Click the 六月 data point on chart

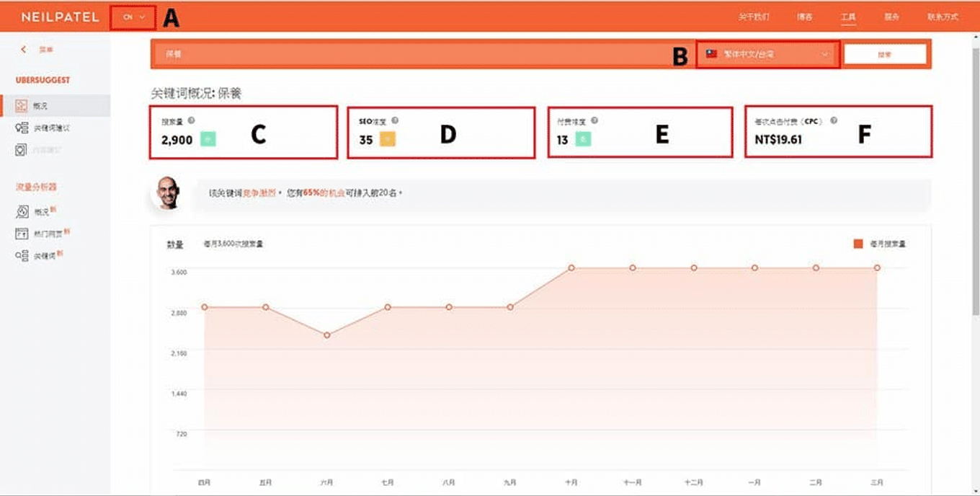click(x=327, y=335)
